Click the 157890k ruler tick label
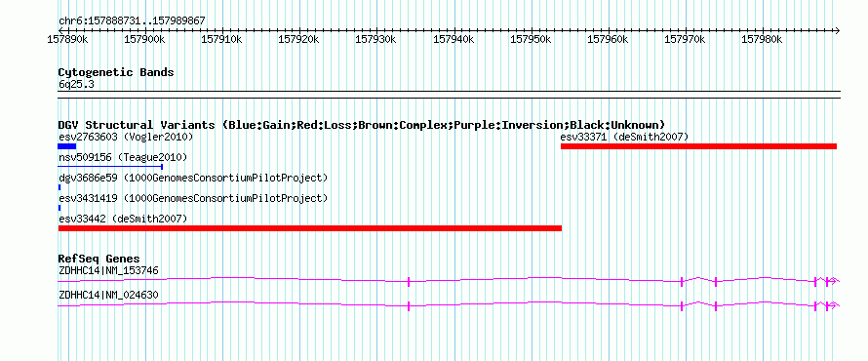Screen dimensions: 868x361 pyautogui.click(x=68, y=39)
